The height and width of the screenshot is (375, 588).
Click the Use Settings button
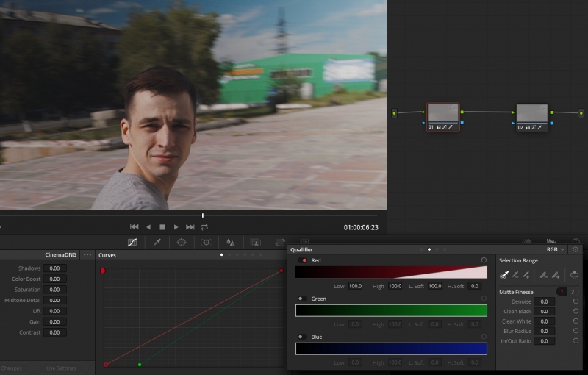pyautogui.click(x=61, y=368)
